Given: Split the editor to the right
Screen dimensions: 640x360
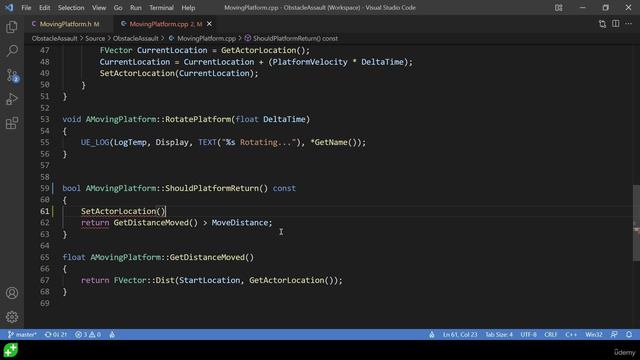Looking at the screenshot, I should pos(616,24).
